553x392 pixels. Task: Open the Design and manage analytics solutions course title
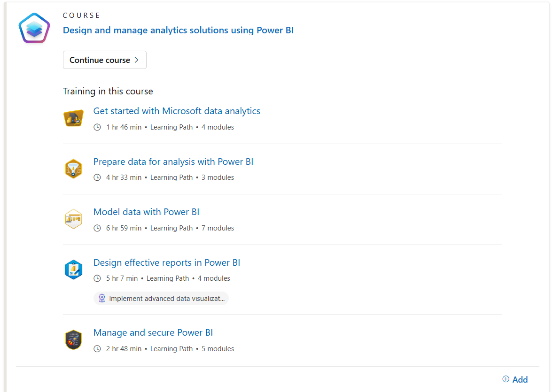[178, 31]
